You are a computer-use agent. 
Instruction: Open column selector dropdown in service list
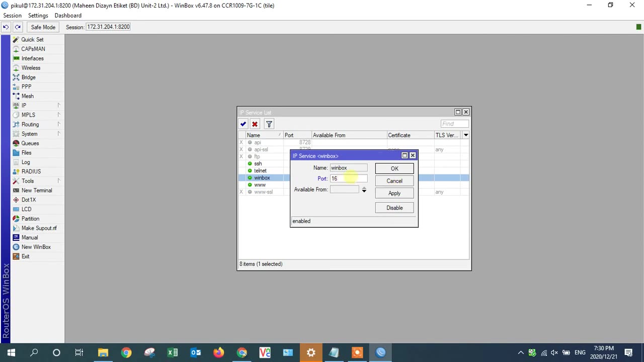[x=466, y=135]
